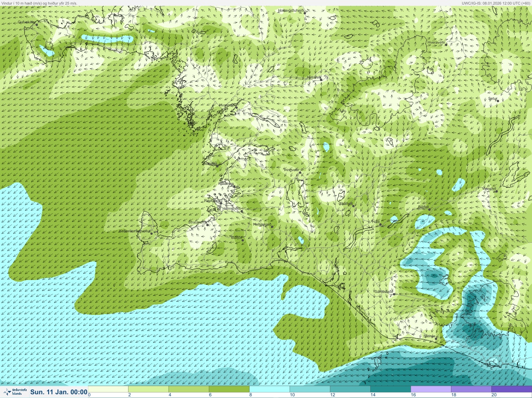
Task: Select the Kjalarnes station marker
Action: [235, 187]
